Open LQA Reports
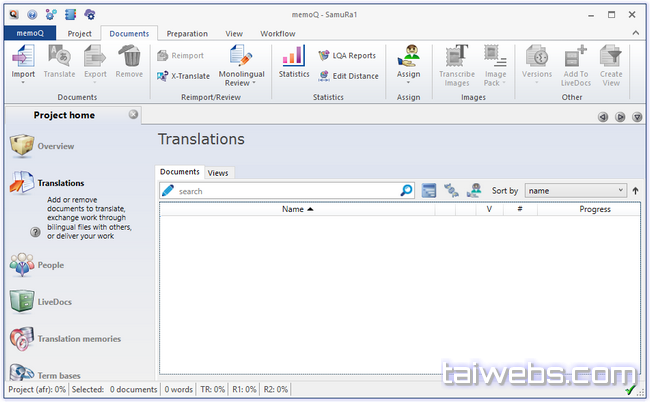 point(347,56)
